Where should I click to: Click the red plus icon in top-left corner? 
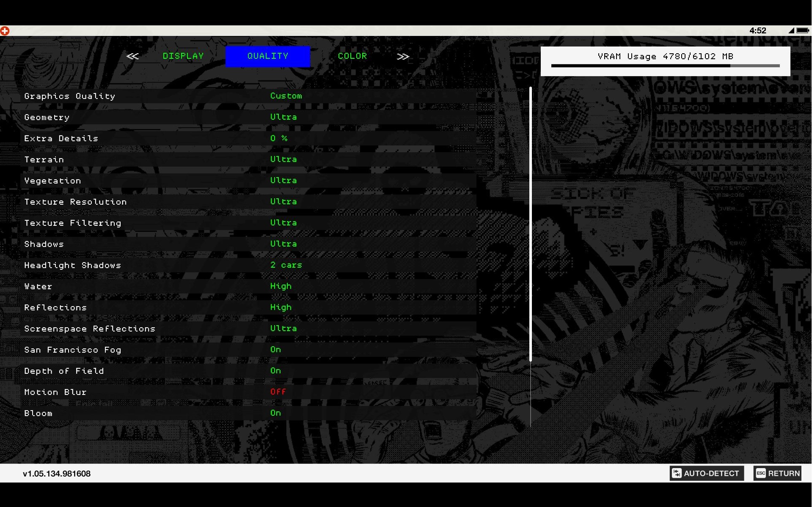click(x=5, y=30)
